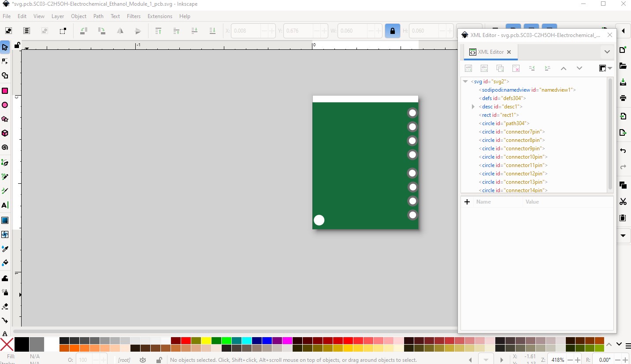Click the Print icon in the commands bar

[623, 98]
